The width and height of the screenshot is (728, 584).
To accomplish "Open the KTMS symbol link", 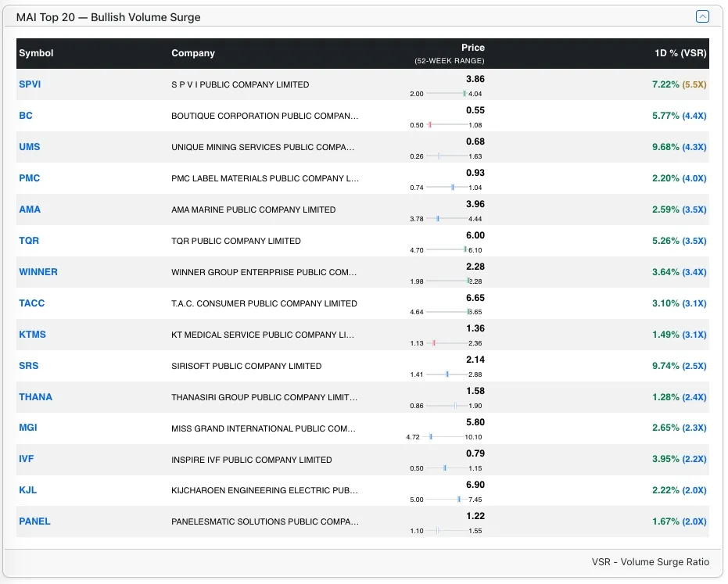I will click(x=33, y=335).
